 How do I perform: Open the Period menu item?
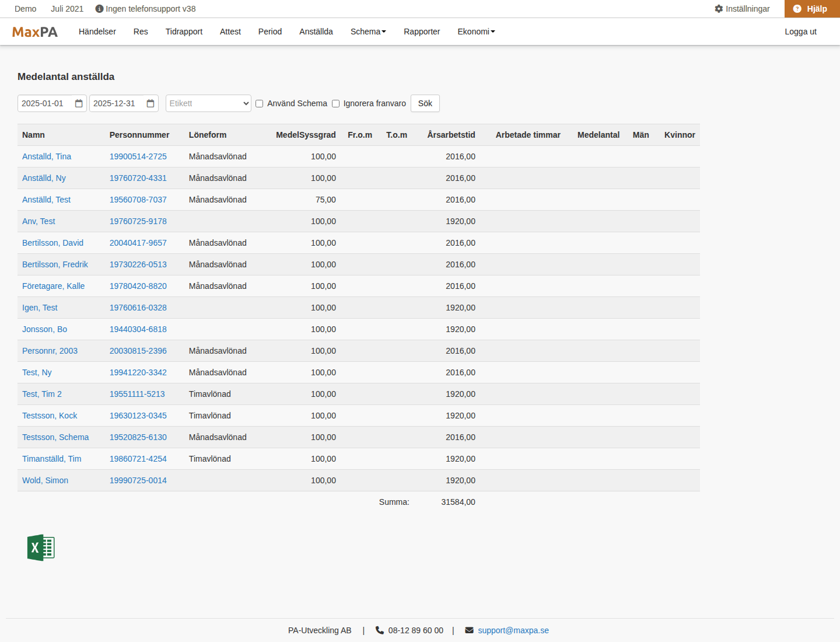(270, 32)
